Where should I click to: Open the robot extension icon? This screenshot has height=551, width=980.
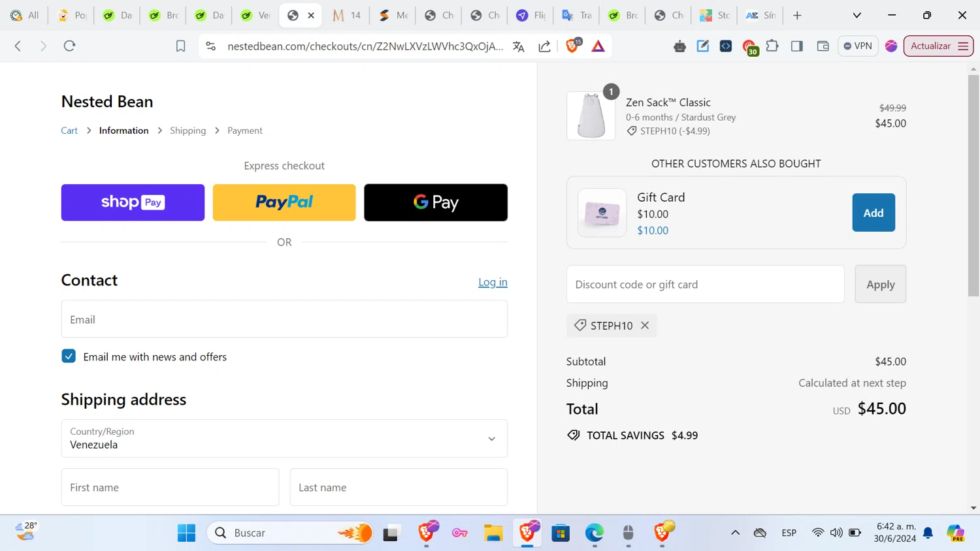pos(679,46)
